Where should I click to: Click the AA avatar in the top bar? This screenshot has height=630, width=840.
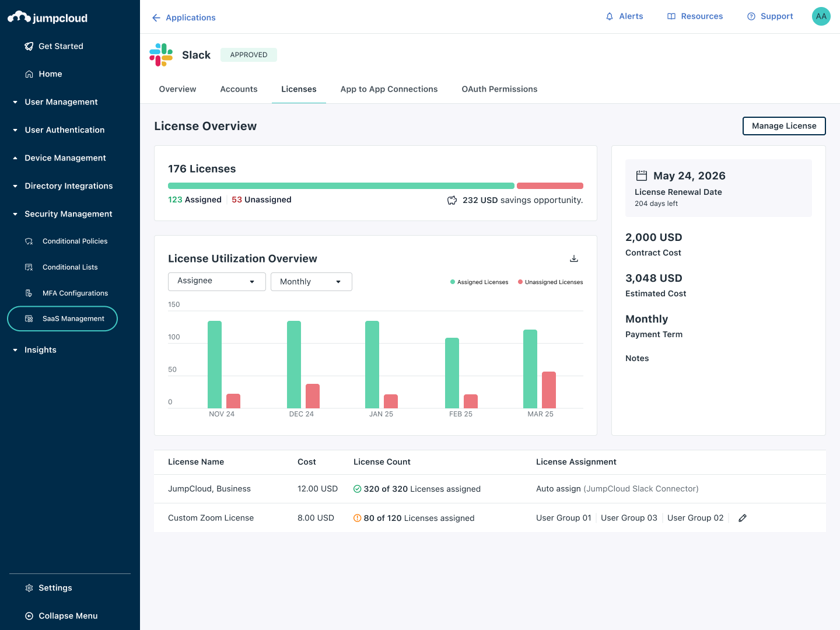821,16
